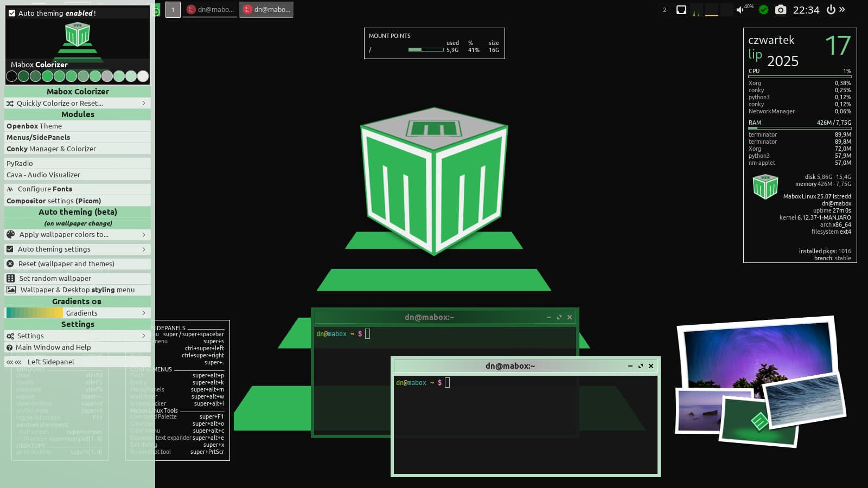Click Reset (wallpaper and themes) entry
The image size is (868, 488).
pyautogui.click(x=78, y=264)
